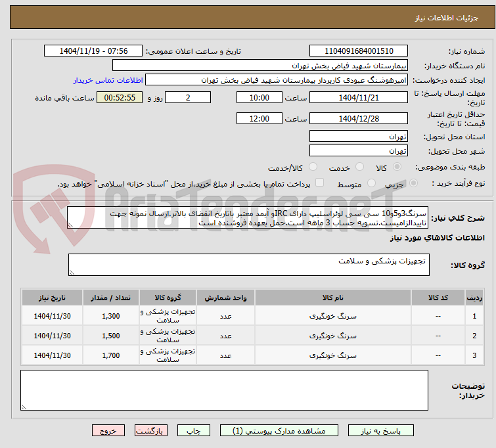Open the اطلاعات تماس خریدار link
The height and width of the screenshot is (448, 496).
point(108,80)
